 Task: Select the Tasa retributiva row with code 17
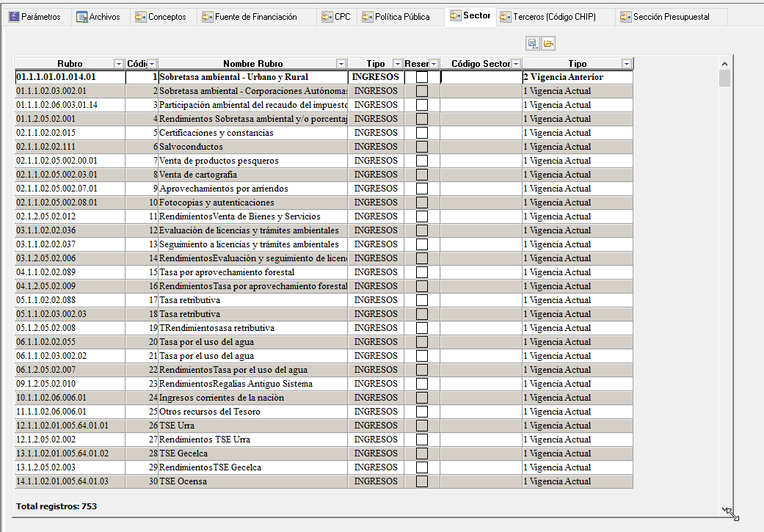point(189,300)
